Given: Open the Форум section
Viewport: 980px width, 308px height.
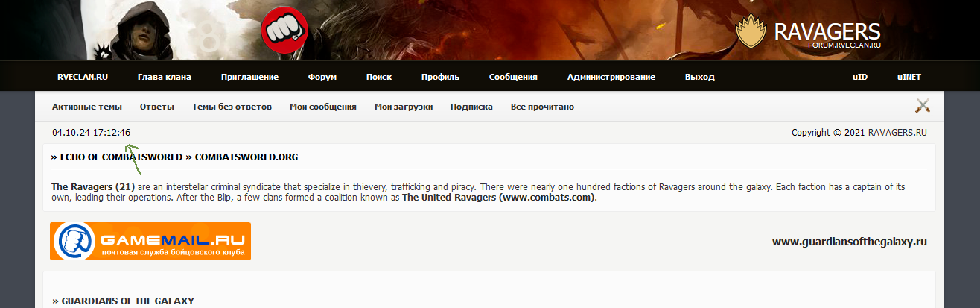Looking at the screenshot, I should coord(322,77).
